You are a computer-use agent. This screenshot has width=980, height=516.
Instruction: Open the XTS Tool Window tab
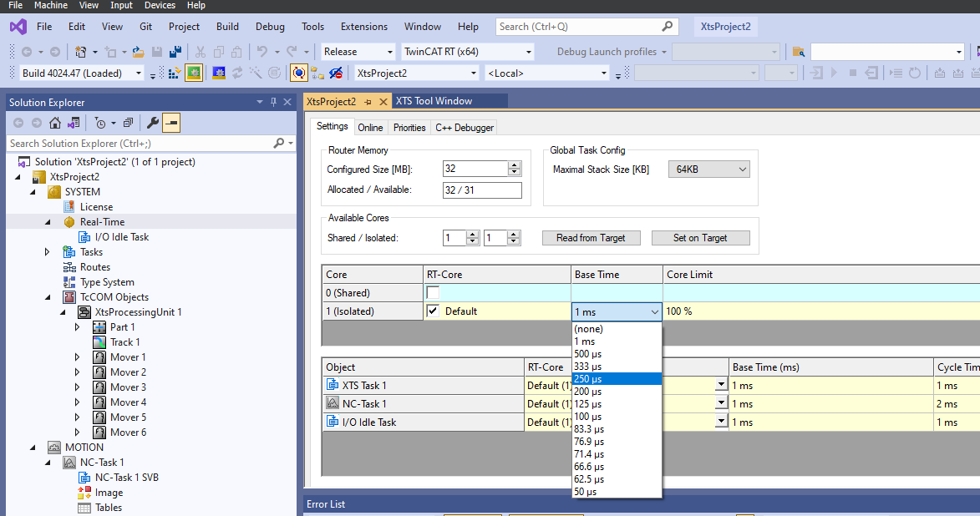[434, 101]
